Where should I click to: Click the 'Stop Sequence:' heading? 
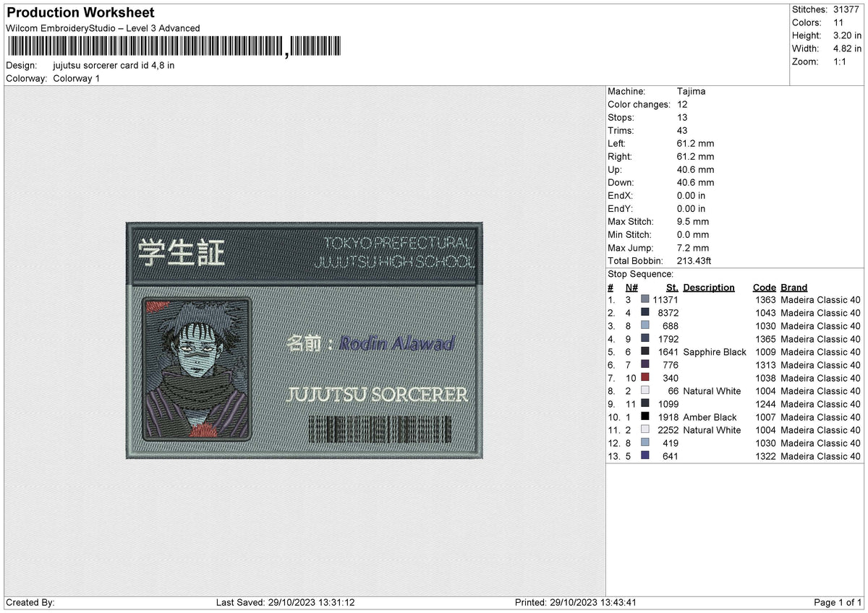coord(640,274)
